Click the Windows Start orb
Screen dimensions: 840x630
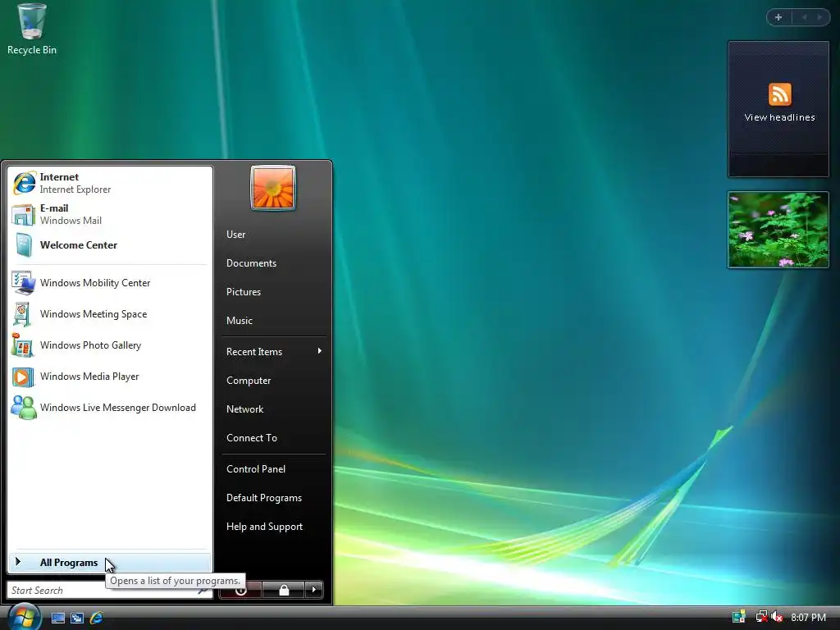pyautogui.click(x=25, y=616)
